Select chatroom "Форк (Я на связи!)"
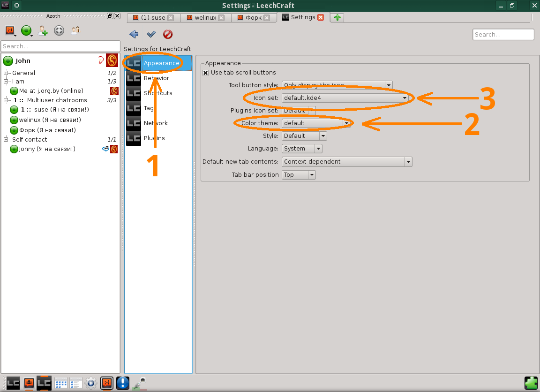 tap(47, 130)
